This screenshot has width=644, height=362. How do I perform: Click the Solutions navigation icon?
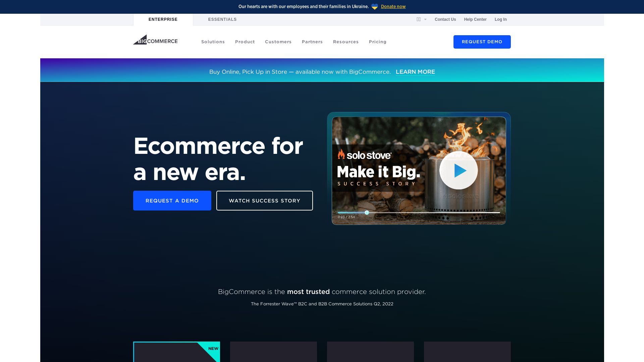(x=213, y=42)
